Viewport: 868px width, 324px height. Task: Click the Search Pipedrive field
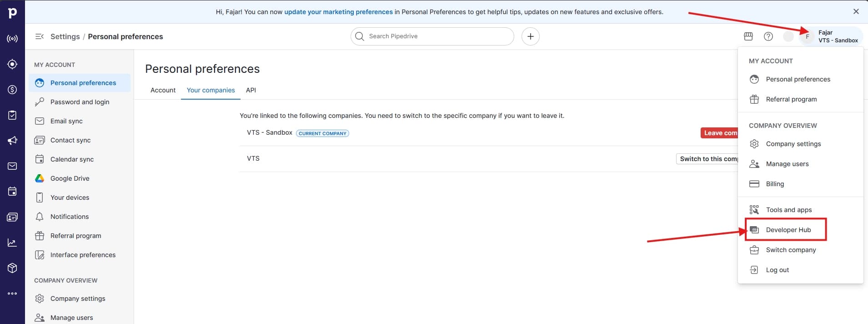[432, 36]
